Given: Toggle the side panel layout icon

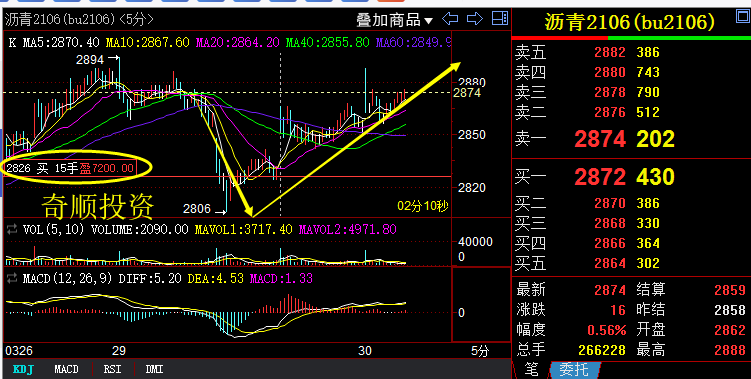Looking at the screenshot, I should [500, 18].
